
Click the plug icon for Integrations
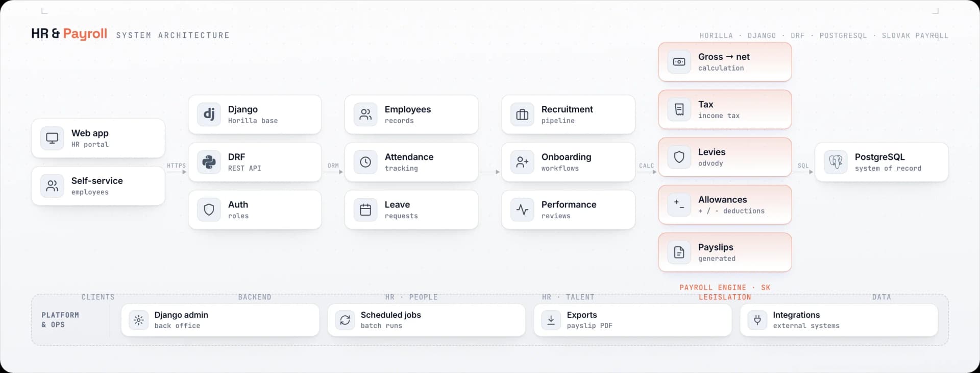pyautogui.click(x=757, y=320)
